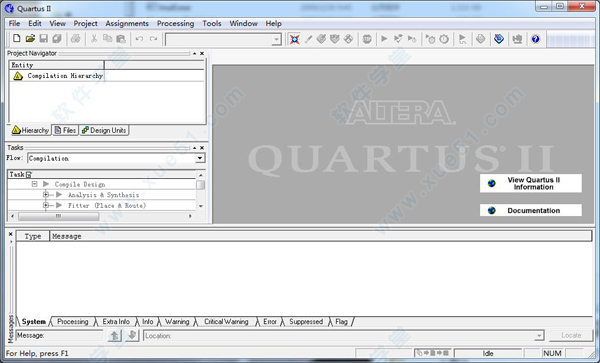Viewport: 600px width, 363px height.
Task: Switch to the Suppressed messages tab
Action: tap(306, 322)
